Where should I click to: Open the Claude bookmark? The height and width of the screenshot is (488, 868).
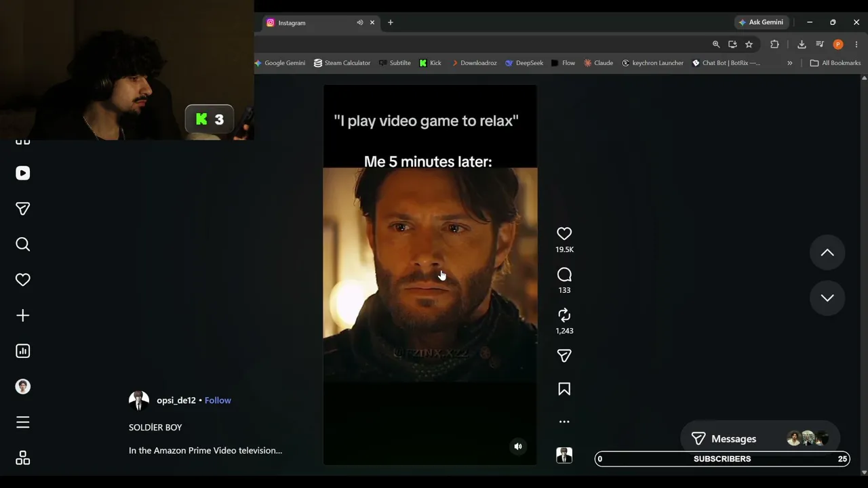coord(598,63)
